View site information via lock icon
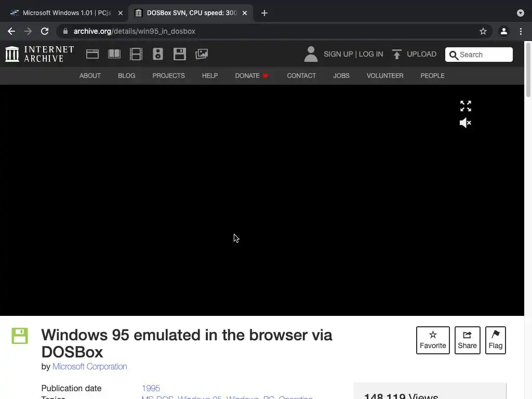 tap(65, 31)
